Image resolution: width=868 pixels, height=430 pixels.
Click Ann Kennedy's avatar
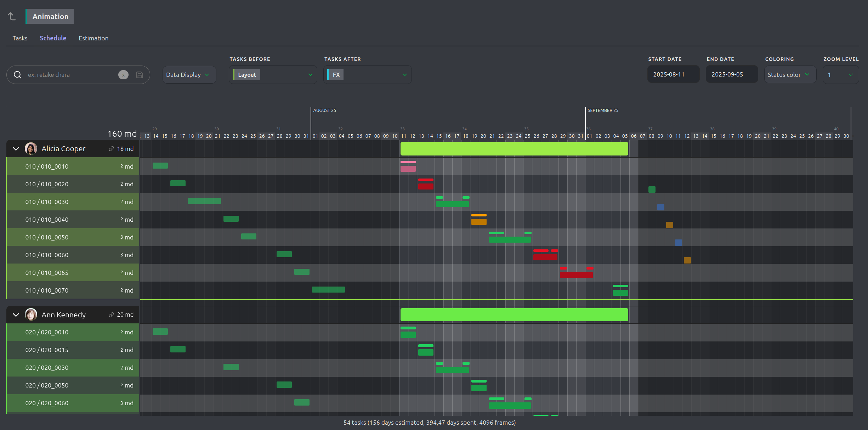31,315
